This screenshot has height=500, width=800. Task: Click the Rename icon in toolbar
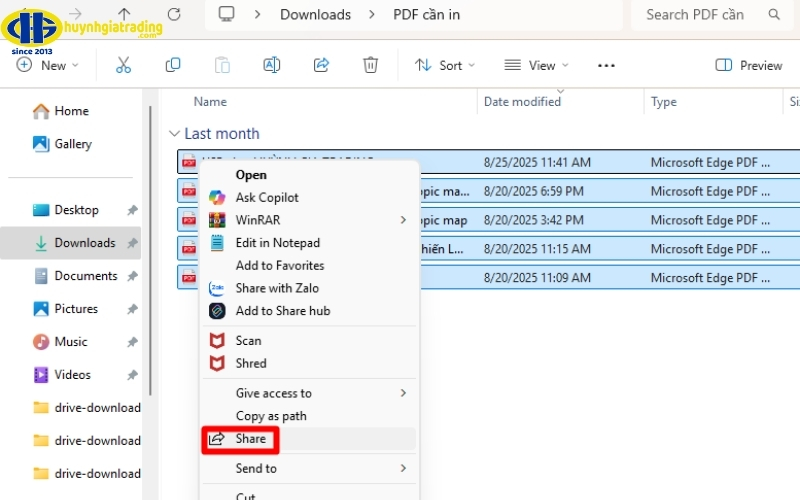(271, 65)
